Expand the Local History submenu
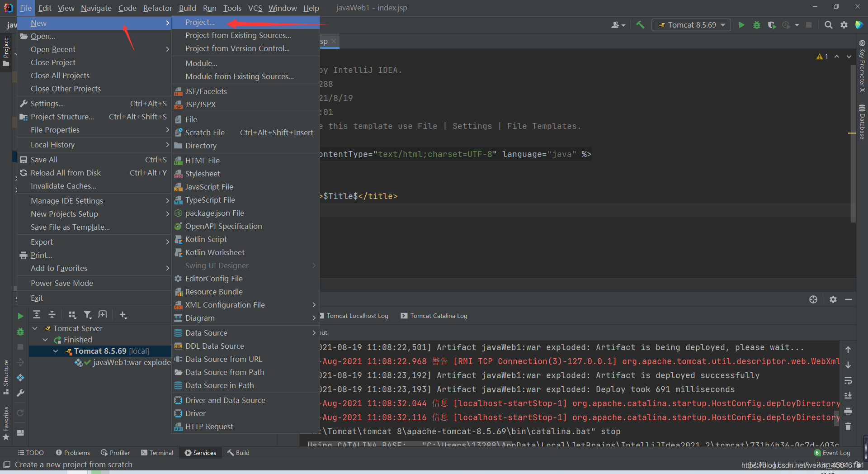 [94, 145]
